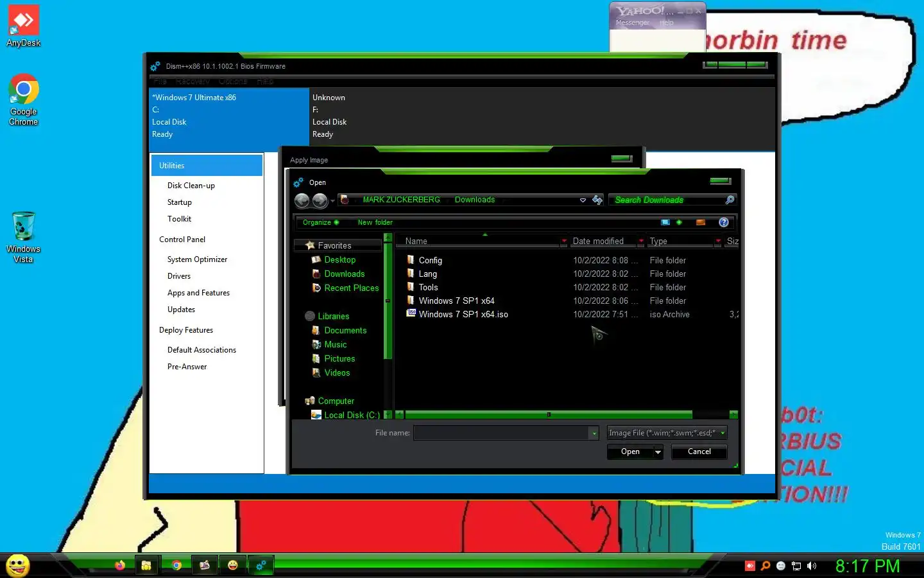Click the New folder button
924x578 pixels.
pyautogui.click(x=375, y=222)
